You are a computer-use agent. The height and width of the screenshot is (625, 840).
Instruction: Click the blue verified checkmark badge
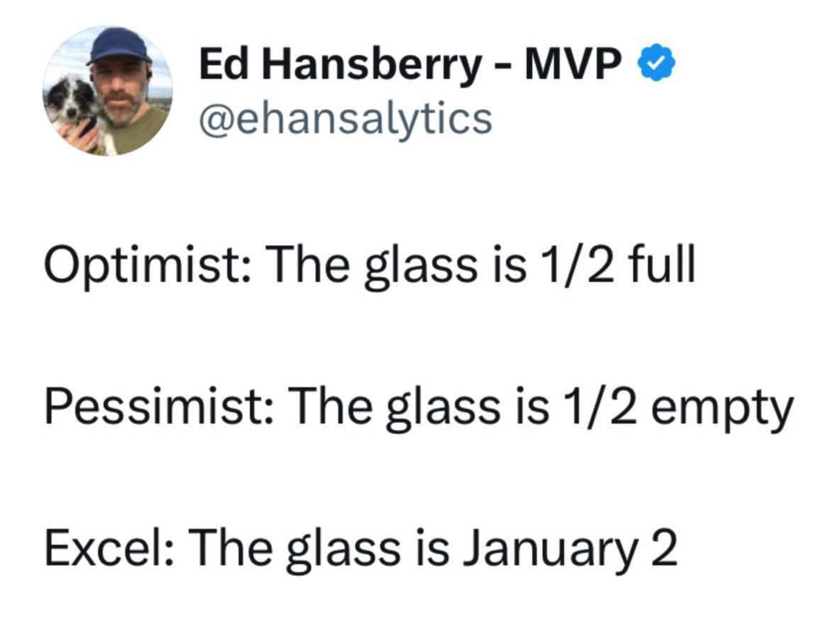point(656,63)
